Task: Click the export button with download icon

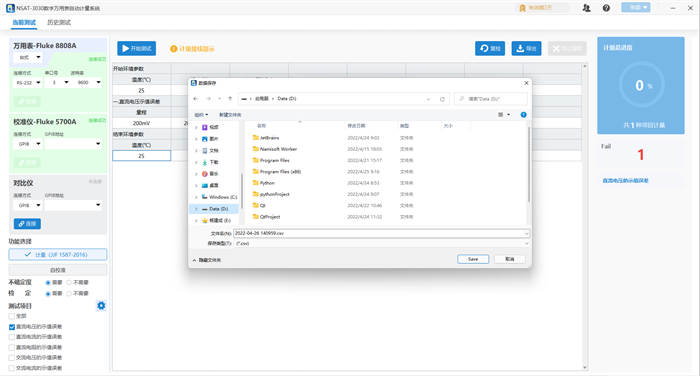Action: 526,48
